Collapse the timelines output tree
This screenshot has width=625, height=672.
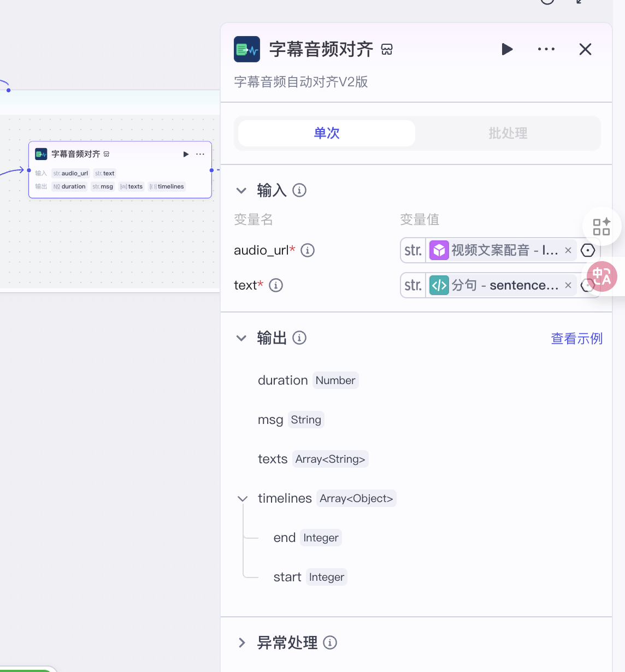tap(243, 499)
